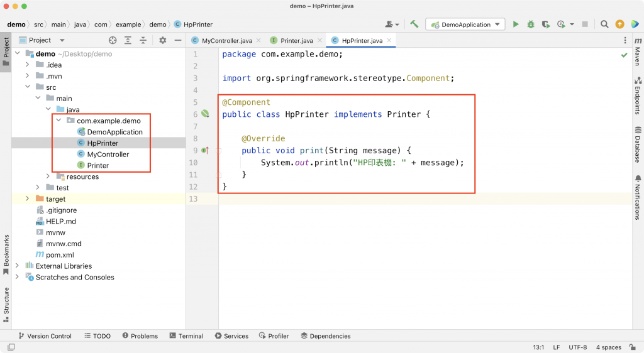The height and width of the screenshot is (353, 644).
Task: Expand the target folder
Action: [28, 198]
